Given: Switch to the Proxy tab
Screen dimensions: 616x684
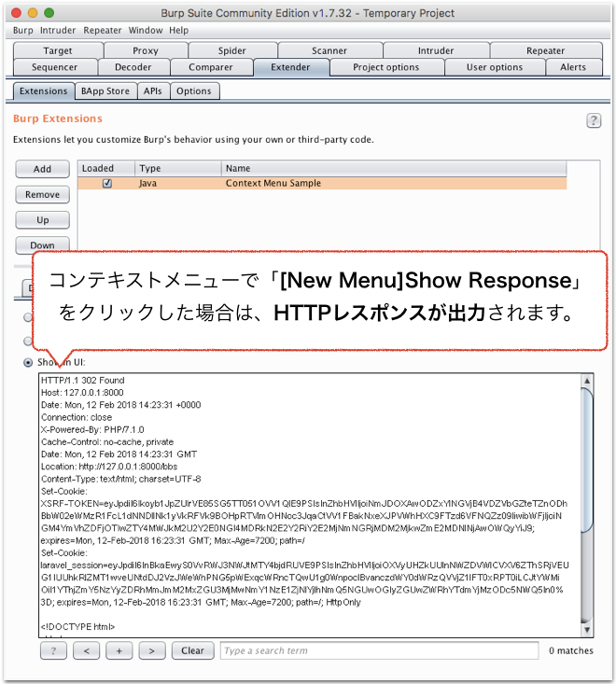Looking at the screenshot, I should (146, 50).
